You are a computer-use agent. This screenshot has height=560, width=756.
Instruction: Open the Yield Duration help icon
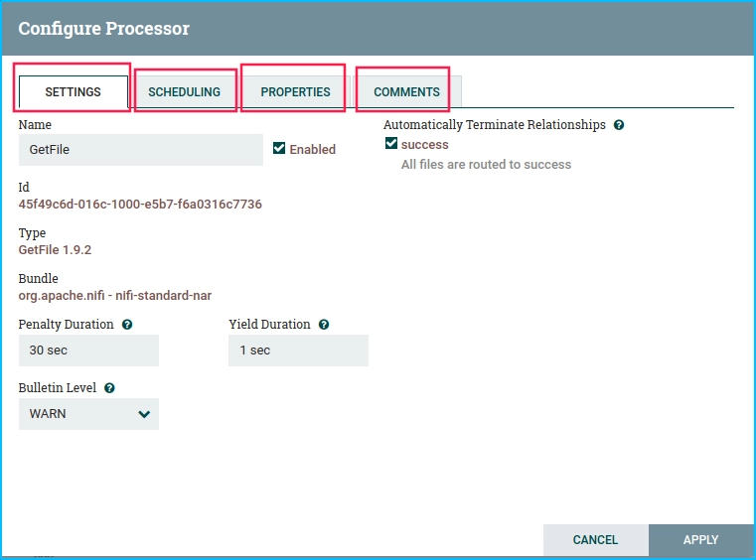[x=324, y=325]
